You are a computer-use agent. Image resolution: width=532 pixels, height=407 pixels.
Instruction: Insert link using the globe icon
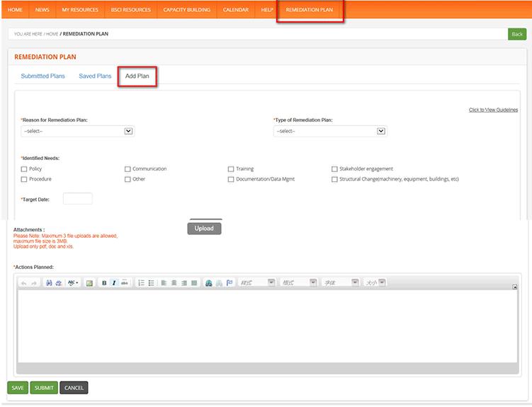[209, 283]
